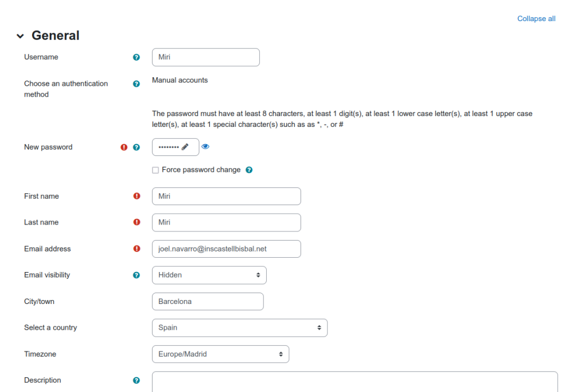The image size is (585, 392).
Task: Open the Email visibility dropdown
Action: click(209, 275)
